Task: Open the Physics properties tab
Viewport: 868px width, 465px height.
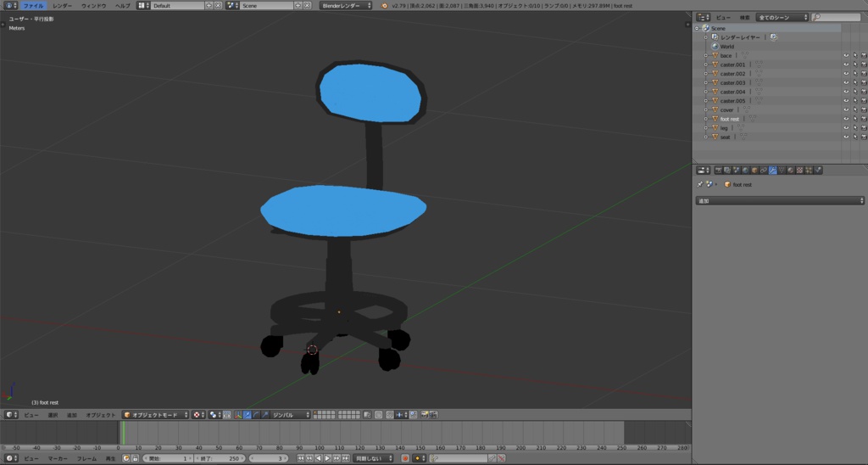Action: click(x=818, y=171)
